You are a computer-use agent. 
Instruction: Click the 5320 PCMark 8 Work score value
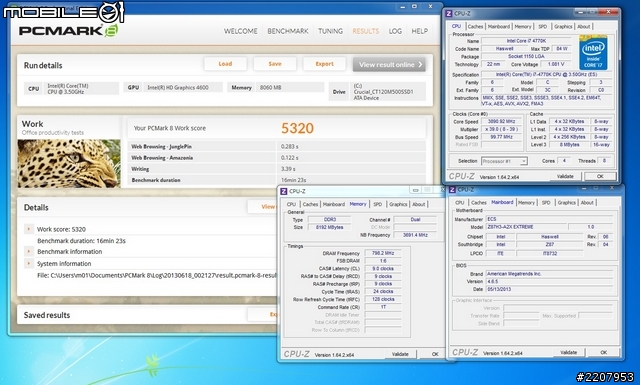297,128
